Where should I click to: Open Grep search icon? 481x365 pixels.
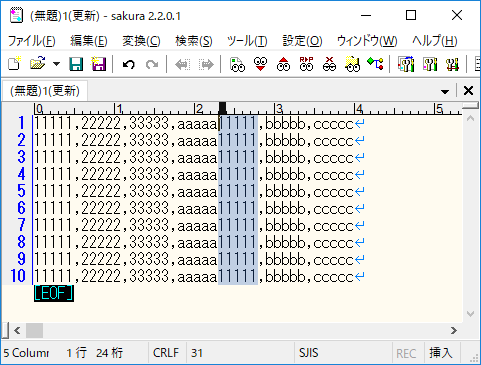[352, 64]
